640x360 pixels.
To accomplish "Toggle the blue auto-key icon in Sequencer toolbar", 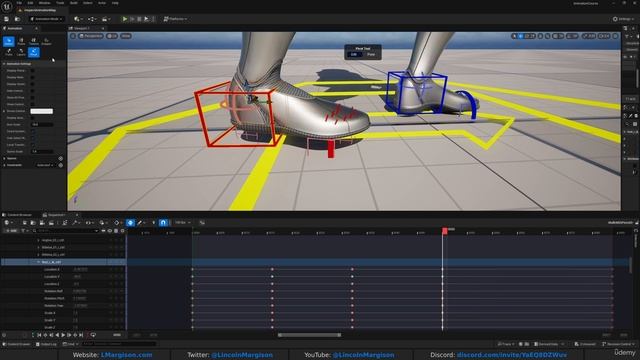I will (x=130, y=222).
